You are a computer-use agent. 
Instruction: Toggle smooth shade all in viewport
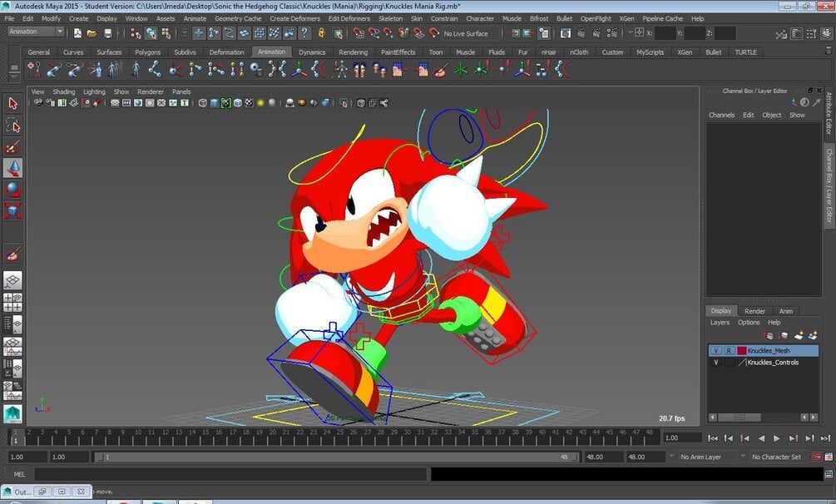[215, 103]
